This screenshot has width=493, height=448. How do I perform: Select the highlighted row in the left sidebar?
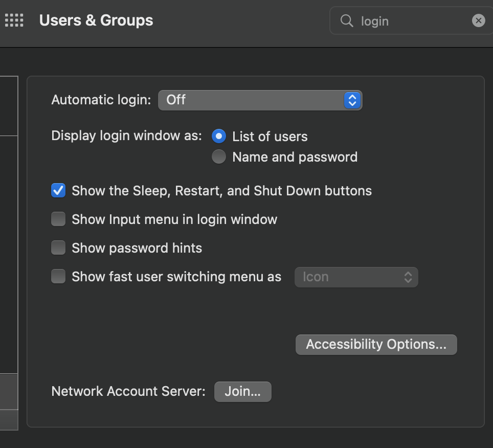[x=9, y=391]
